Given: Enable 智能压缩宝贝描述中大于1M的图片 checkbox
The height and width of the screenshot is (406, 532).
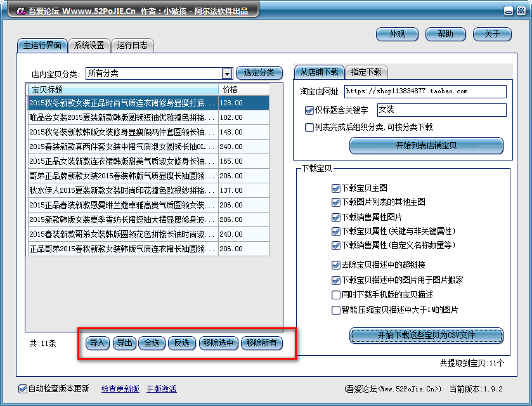Looking at the screenshot, I should [335, 310].
